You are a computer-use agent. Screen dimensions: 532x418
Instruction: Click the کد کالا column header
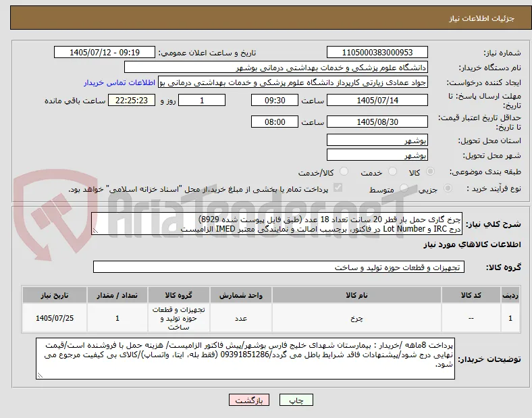[471, 295]
